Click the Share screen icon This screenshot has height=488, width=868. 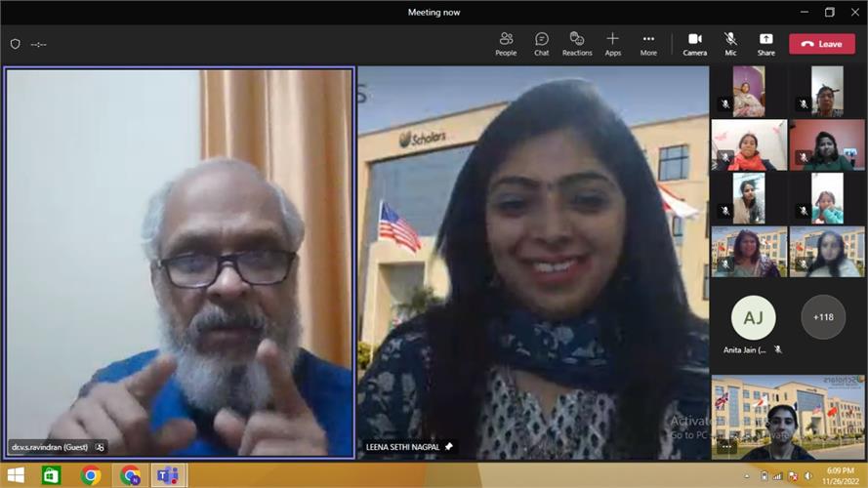(766, 43)
